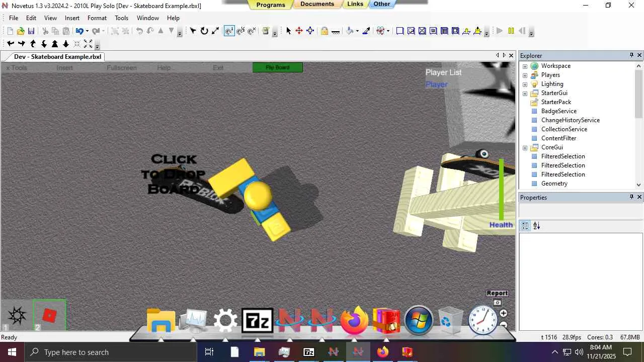Choose the red Move tool

tap(299, 31)
